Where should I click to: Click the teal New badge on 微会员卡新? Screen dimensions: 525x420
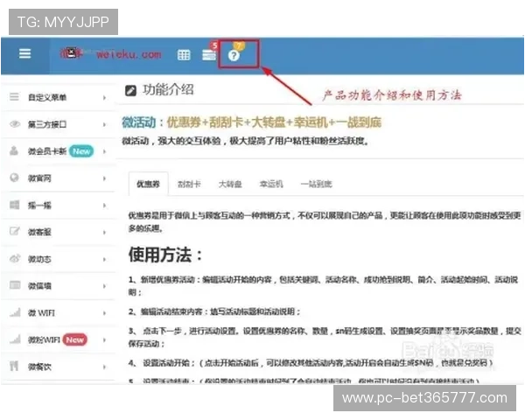(81, 151)
